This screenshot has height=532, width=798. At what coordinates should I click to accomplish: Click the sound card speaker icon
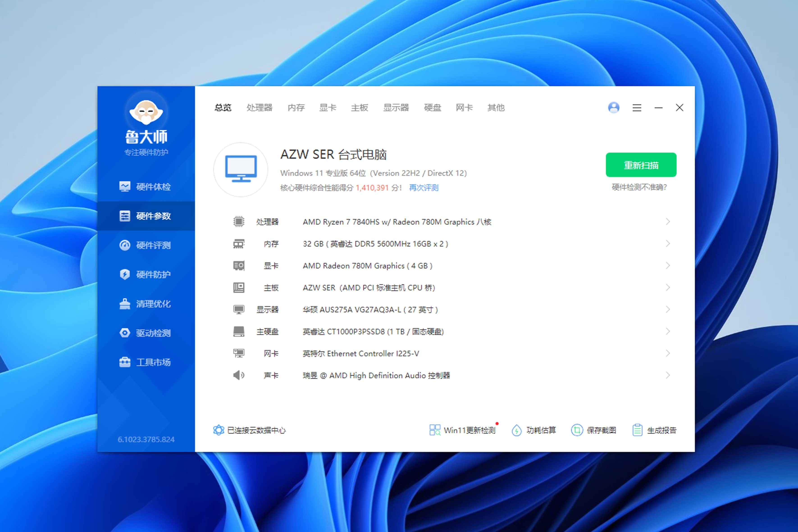pos(239,375)
